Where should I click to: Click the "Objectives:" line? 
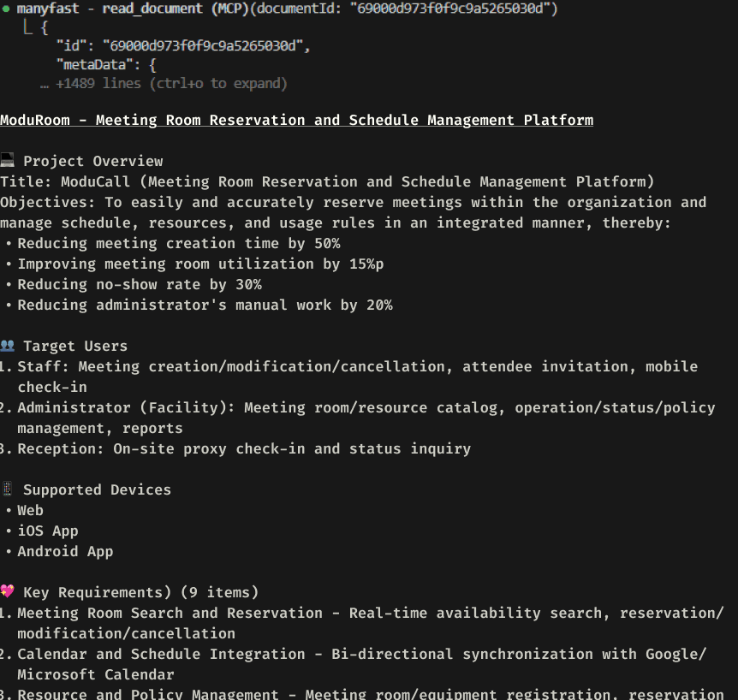click(353, 202)
